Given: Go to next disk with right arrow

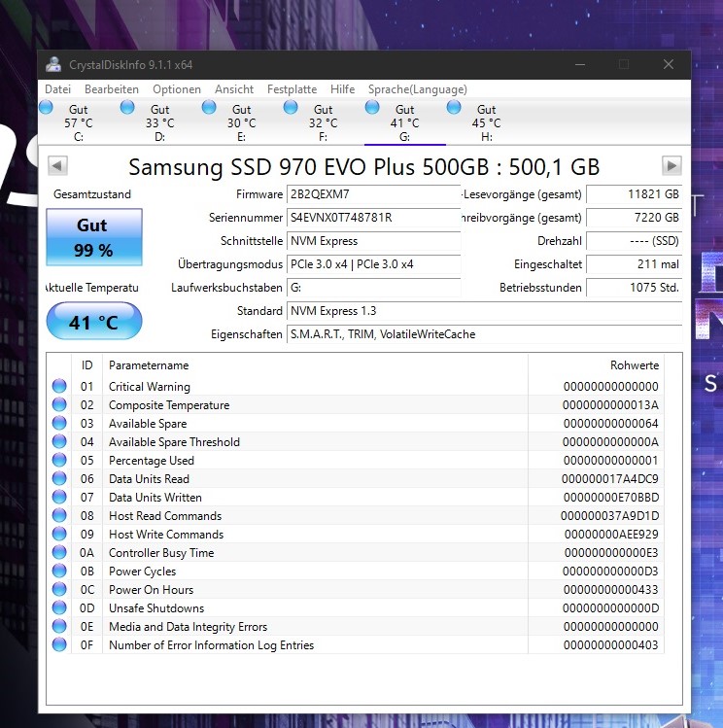Looking at the screenshot, I should [x=671, y=165].
